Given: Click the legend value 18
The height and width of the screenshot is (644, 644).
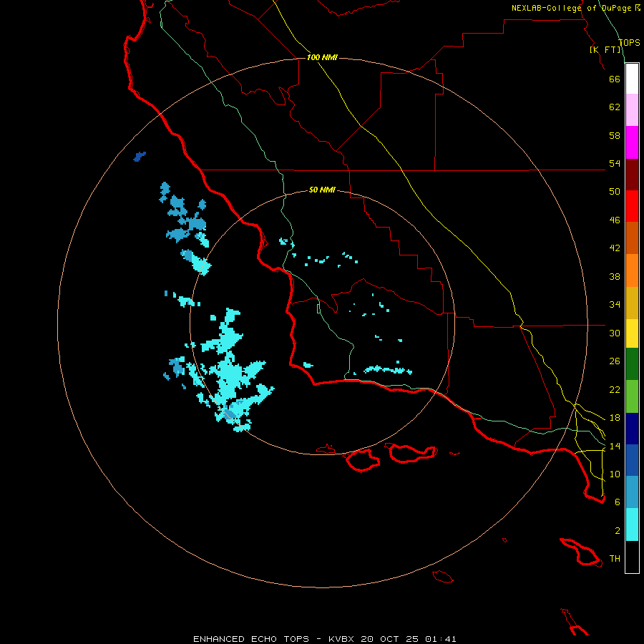Looking at the screenshot, I should [615, 418].
